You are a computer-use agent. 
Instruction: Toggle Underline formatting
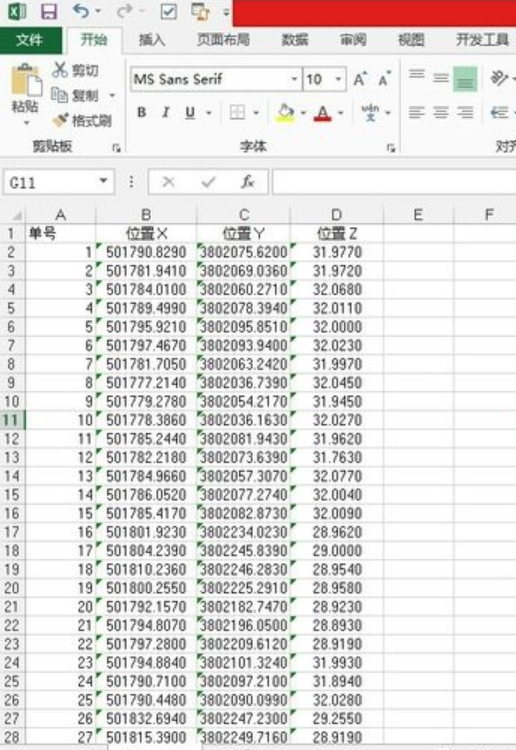[190, 113]
